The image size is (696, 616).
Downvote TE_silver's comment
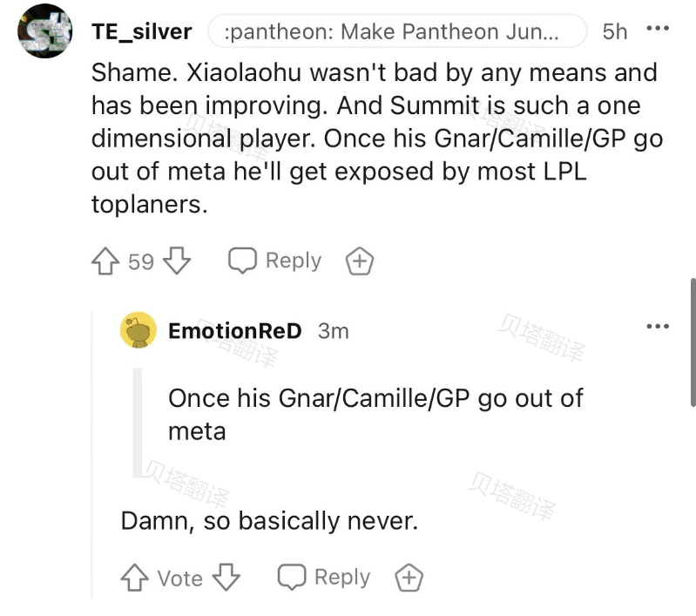(x=177, y=261)
